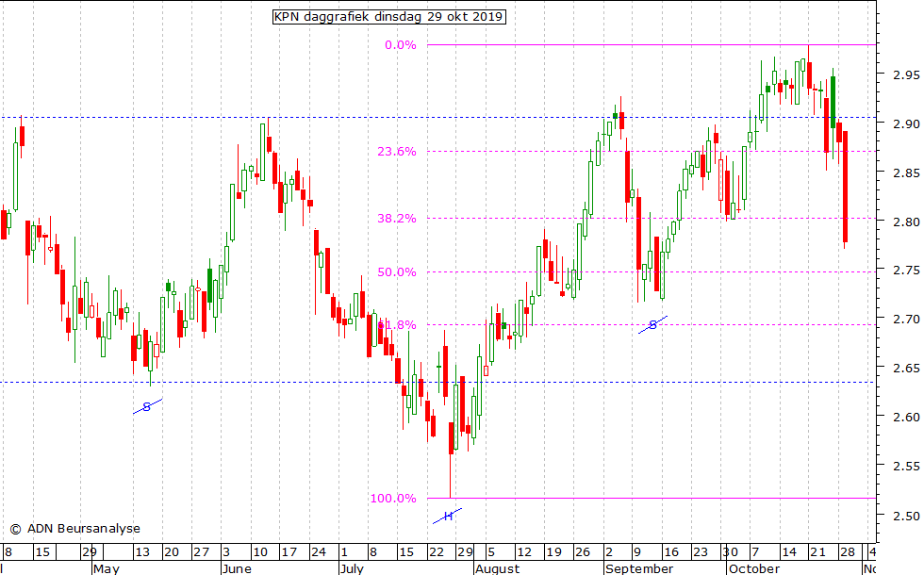
Task: Click the 2.80 price axis label
Action: 906,222
